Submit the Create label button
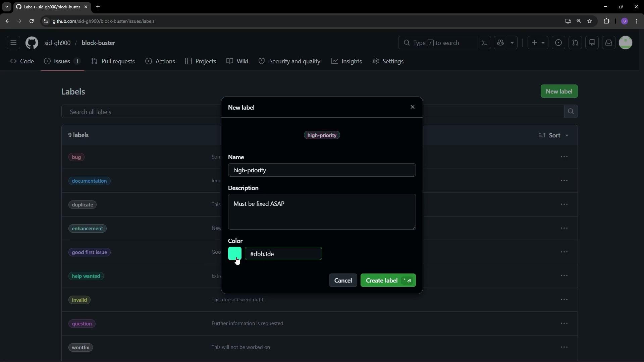644x362 pixels. pos(388,281)
